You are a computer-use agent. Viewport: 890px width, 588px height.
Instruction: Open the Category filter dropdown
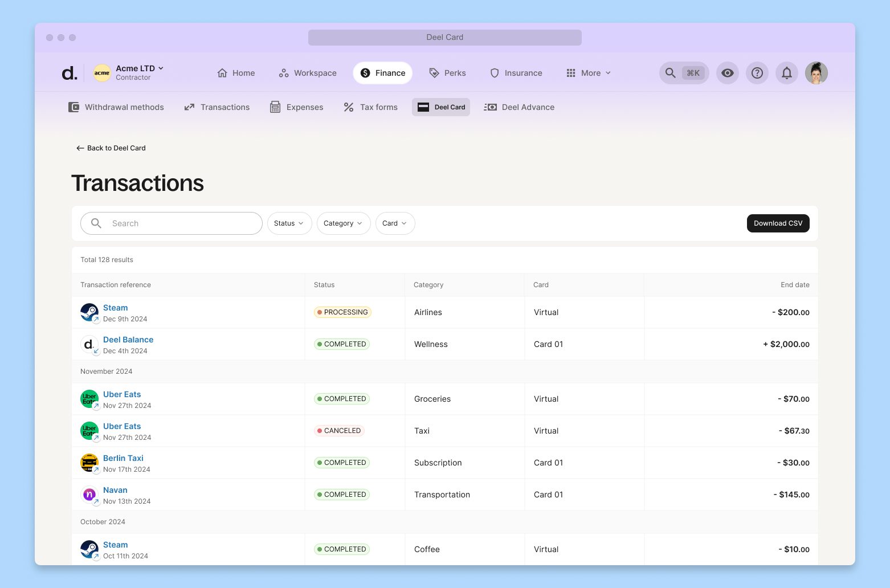[x=343, y=223]
